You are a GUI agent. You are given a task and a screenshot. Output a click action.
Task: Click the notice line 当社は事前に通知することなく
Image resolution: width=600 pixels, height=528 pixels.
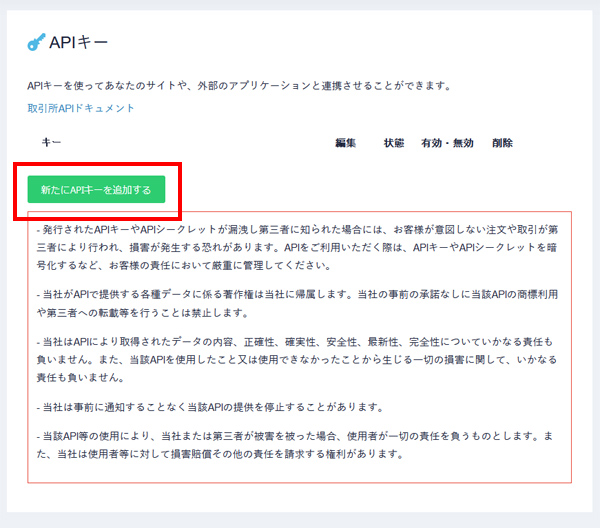pos(210,407)
